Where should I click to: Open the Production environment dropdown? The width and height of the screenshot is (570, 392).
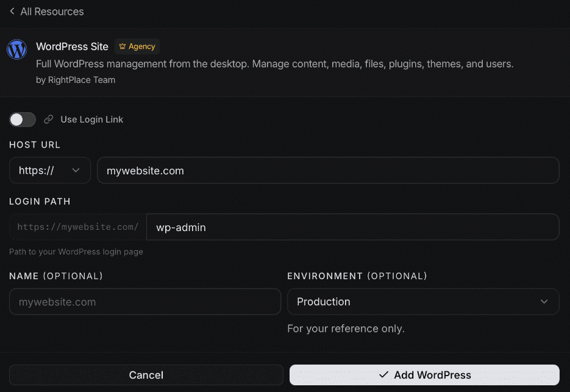click(423, 301)
